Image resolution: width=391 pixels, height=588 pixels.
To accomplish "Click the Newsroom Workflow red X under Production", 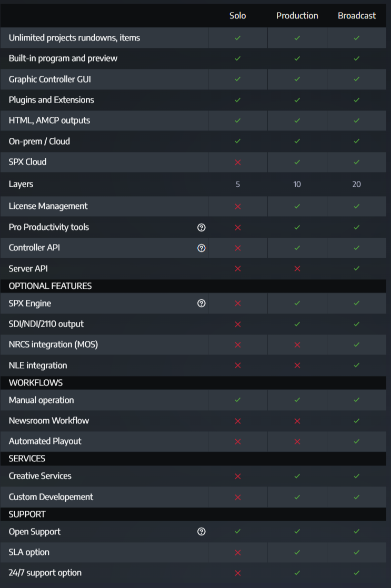I will click(x=297, y=421).
